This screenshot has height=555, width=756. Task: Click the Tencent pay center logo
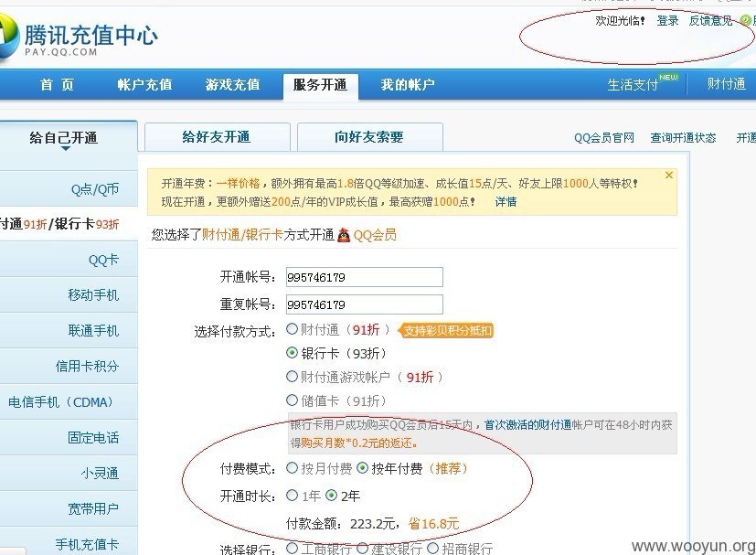coord(80,38)
